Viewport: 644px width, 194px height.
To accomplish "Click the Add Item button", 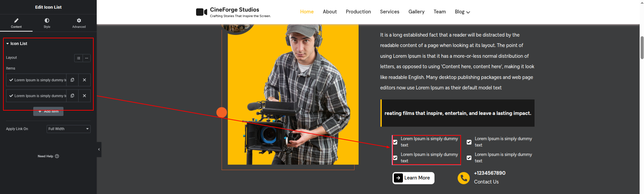I will pos(48,112).
